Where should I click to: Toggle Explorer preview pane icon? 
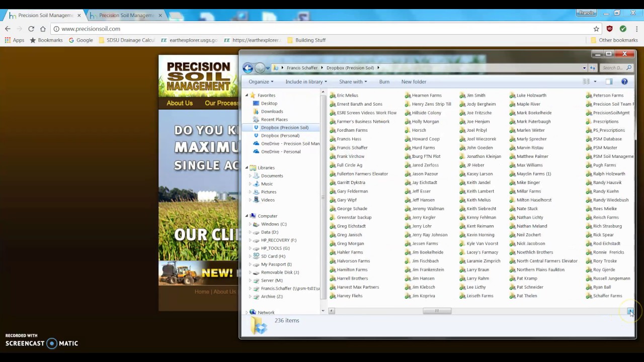(609, 81)
